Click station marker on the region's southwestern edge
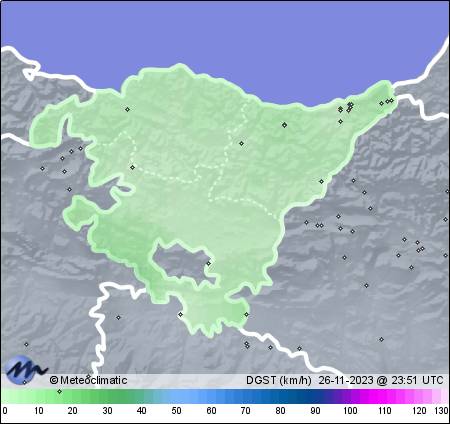The image size is (450, 424). [180, 314]
